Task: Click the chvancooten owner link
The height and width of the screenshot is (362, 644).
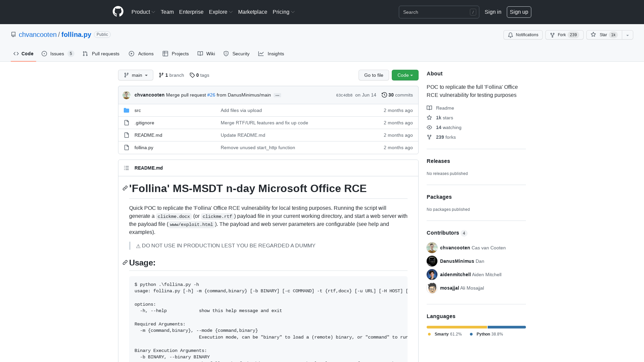Action: click(38, 35)
